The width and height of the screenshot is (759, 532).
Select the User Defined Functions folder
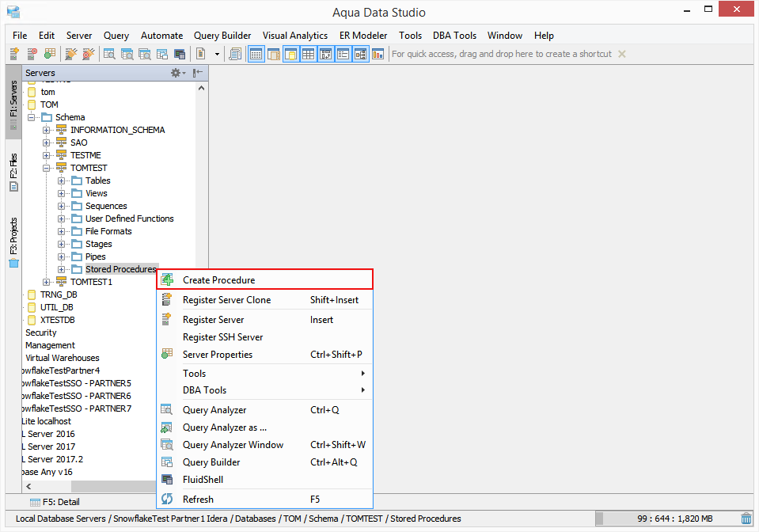[129, 218]
